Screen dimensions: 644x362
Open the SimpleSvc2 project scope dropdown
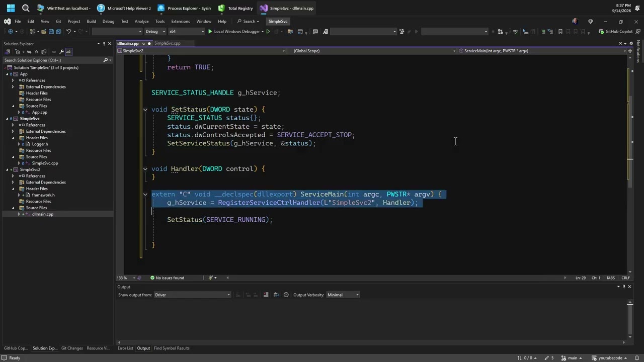[201, 51]
